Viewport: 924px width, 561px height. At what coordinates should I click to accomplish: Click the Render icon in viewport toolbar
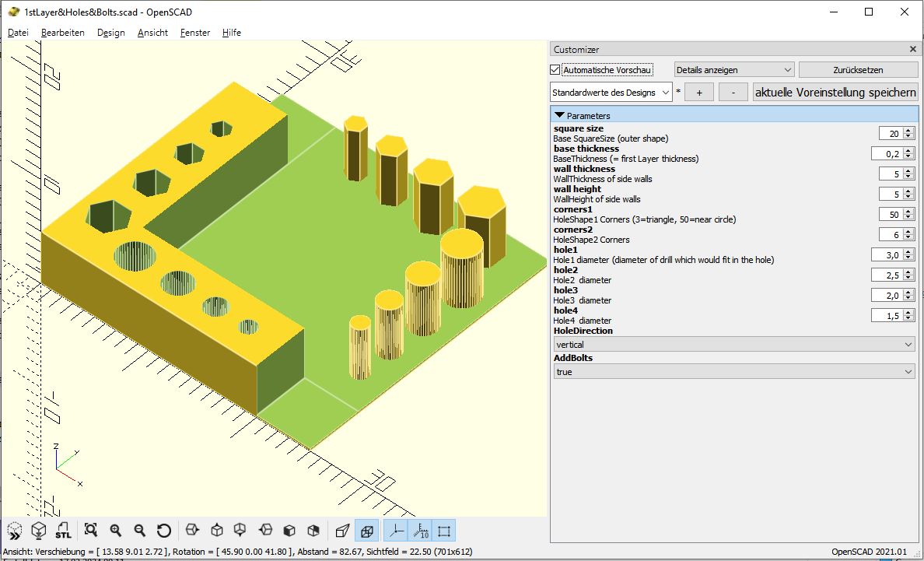pos(39,531)
